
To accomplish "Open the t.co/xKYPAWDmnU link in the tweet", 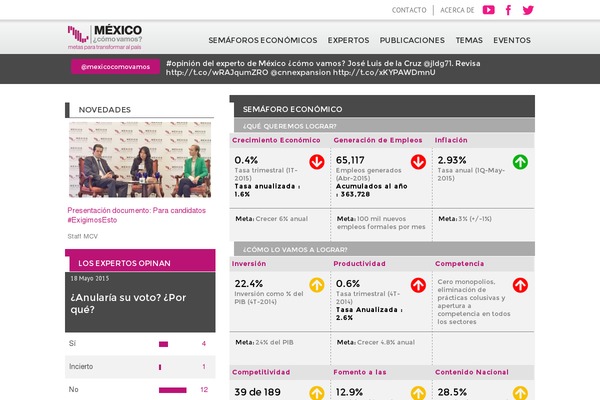I will click(x=384, y=72).
